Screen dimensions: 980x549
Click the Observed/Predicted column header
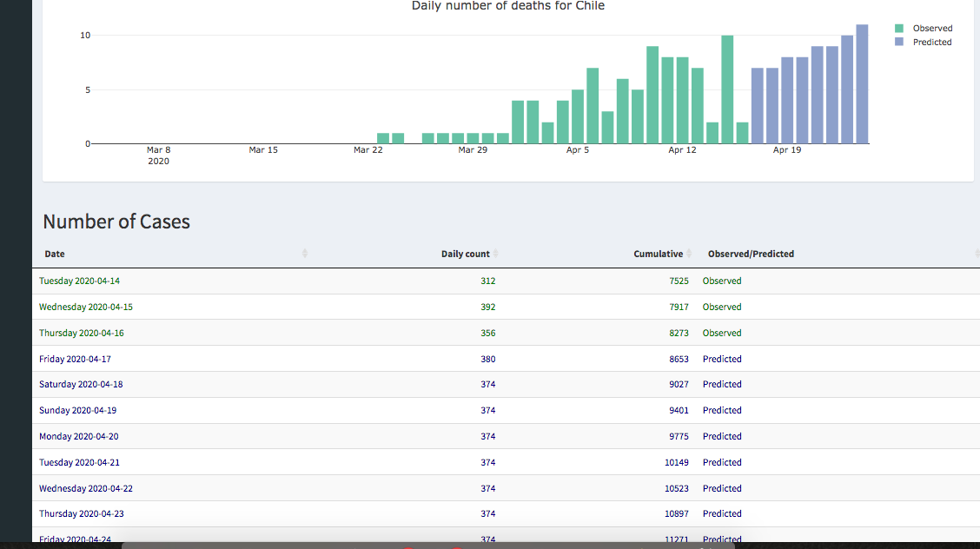(x=751, y=254)
